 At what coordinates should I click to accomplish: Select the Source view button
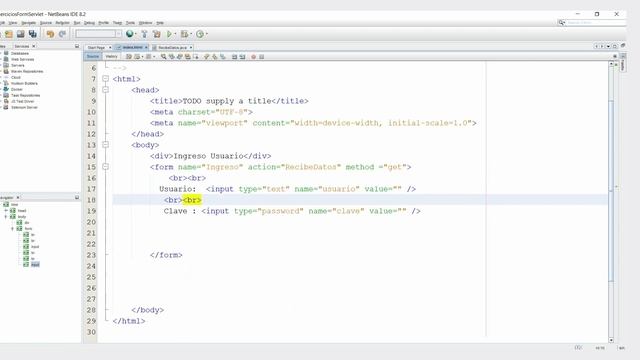pos(93,57)
